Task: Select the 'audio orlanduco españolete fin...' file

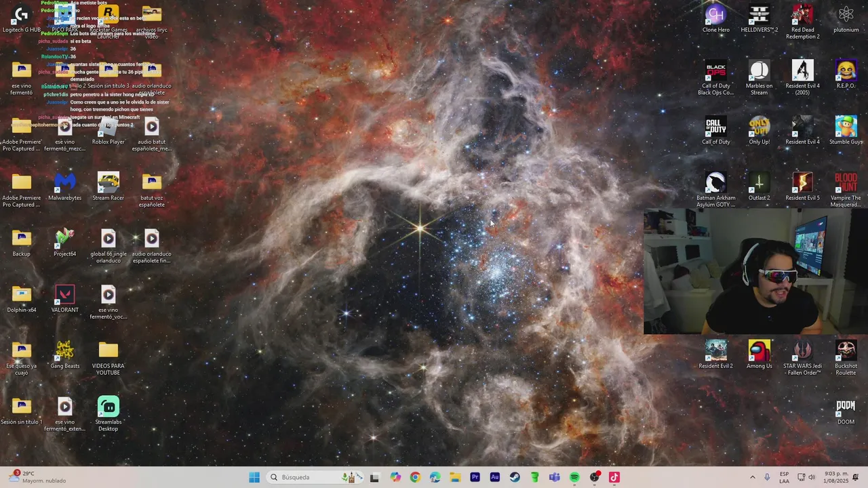Action: click(x=152, y=247)
